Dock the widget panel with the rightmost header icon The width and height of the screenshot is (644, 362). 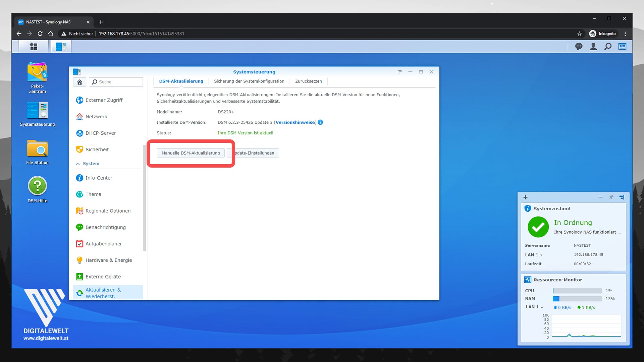(x=622, y=198)
